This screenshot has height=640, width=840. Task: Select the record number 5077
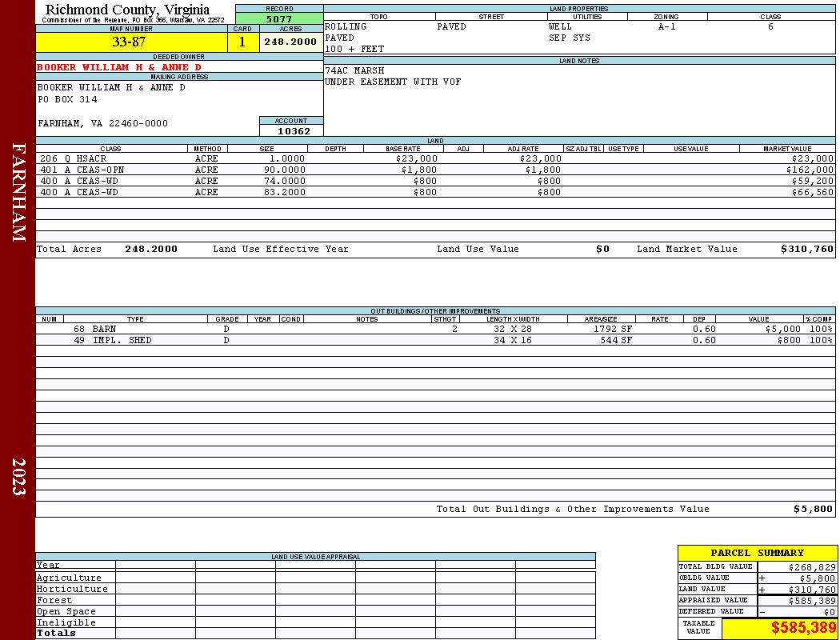pyautogui.click(x=279, y=18)
